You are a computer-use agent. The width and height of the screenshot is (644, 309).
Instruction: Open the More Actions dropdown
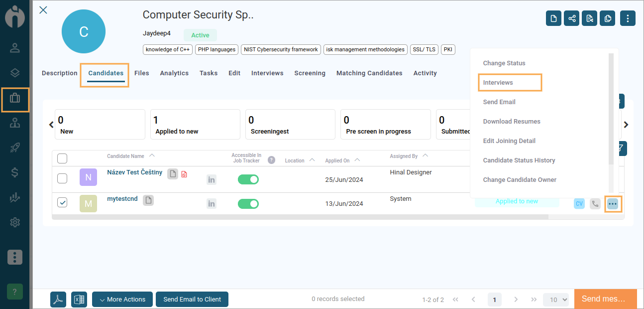[x=122, y=300]
